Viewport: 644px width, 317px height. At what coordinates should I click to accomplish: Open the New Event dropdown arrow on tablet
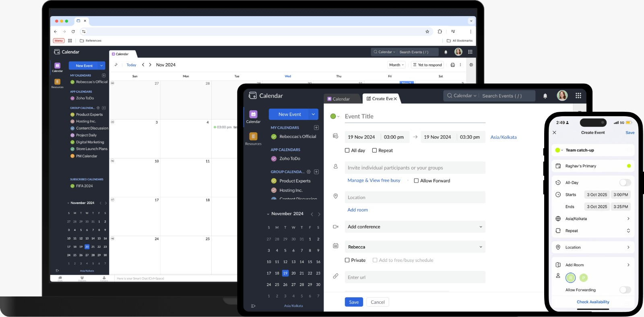point(313,114)
